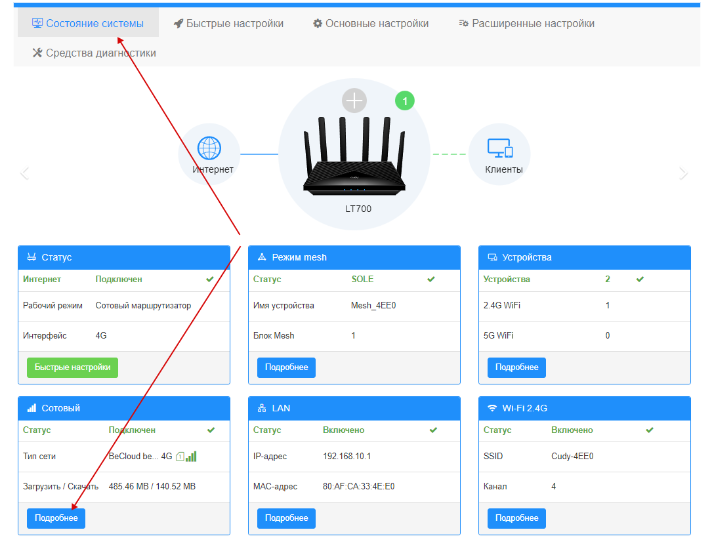Click the checkmark beside SOLE status
The width and height of the screenshot is (706, 540).
(431, 279)
